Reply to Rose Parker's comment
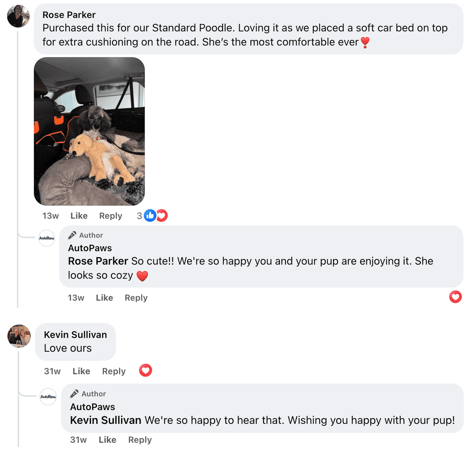The height and width of the screenshot is (449, 476). (111, 216)
